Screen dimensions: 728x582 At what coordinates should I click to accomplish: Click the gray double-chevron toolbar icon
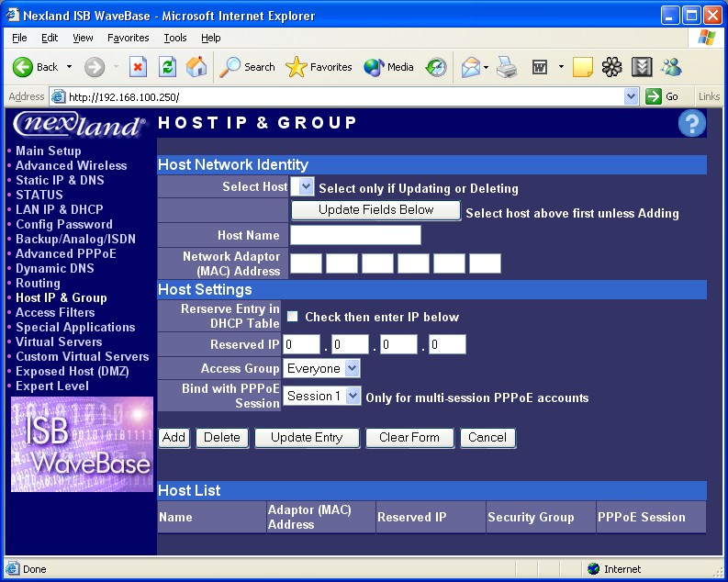pos(642,67)
